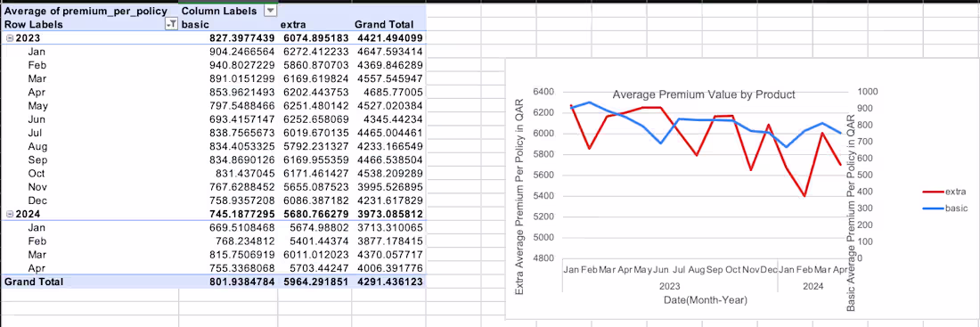980x327 pixels.
Task: Collapse the 2023 row group
Action: (9, 38)
